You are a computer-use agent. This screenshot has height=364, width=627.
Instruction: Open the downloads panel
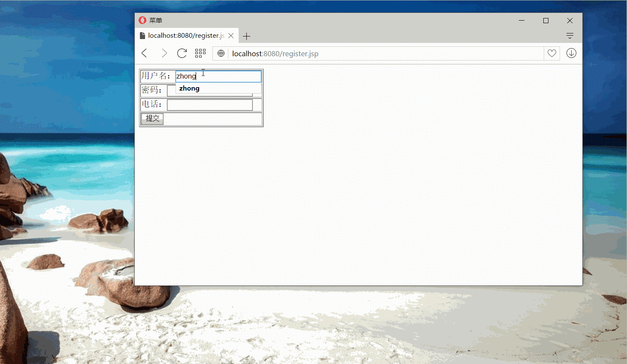point(571,53)
